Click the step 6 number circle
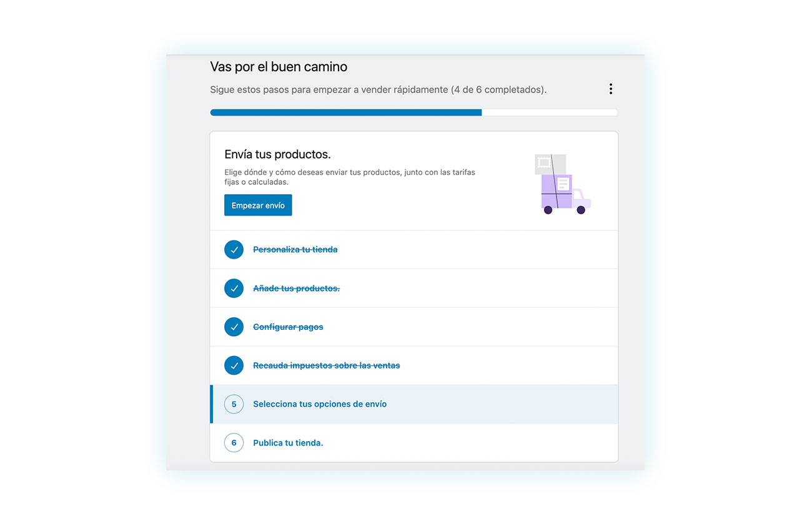This screenshot has height=511, width=812. click(x=234, y=443)
